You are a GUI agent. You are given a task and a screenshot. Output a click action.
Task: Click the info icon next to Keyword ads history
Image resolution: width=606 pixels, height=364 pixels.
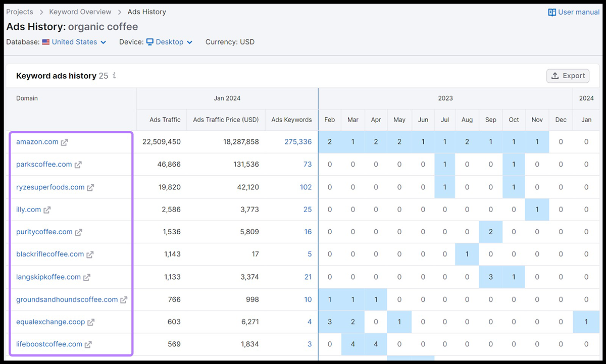(114, 76)
